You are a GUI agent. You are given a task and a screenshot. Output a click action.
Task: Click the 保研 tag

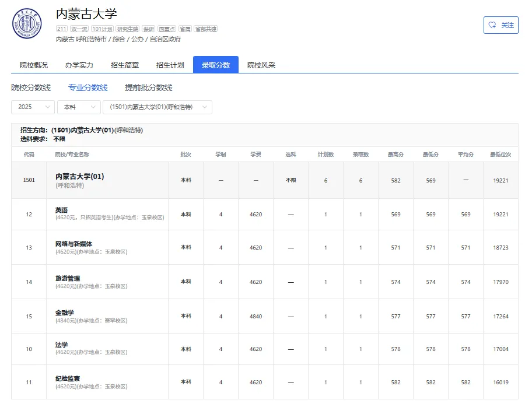coord(149,29)
